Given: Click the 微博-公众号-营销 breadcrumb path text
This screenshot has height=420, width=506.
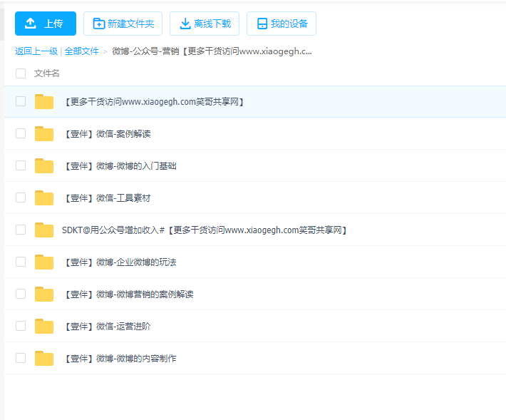Looking at the screenshot, I should 212,51.
